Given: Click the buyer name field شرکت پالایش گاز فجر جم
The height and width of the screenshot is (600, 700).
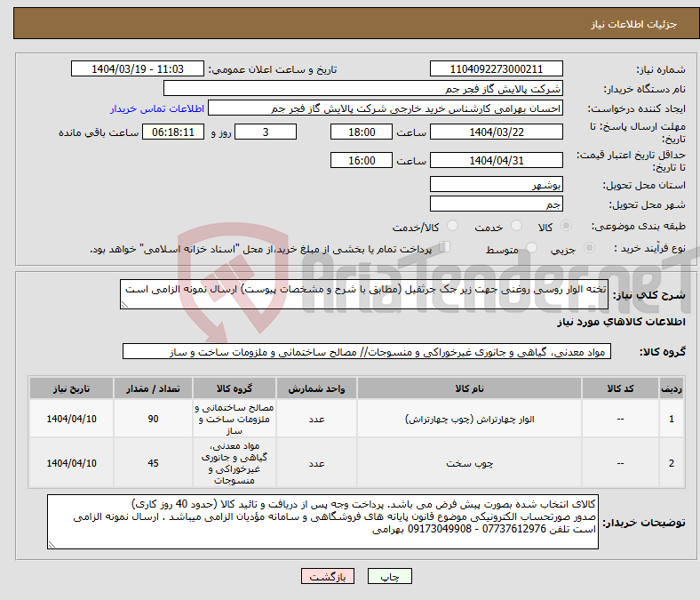Looking at the screenshot, I should 363,89.
